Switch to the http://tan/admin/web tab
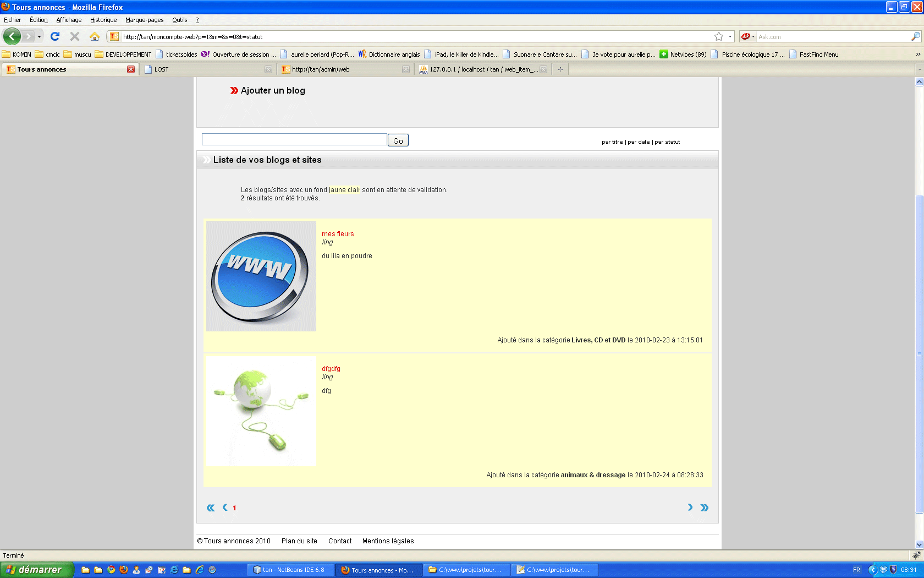Screen dimensions: 924x578 pos(345,69)
